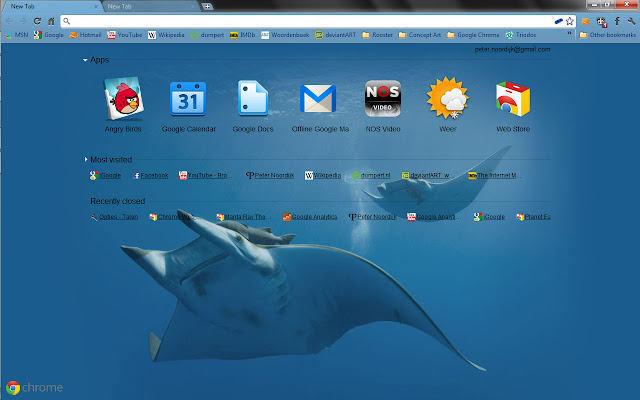The width and height of the screenshot is (640, 400).
Task: Launch the Offline Google Mail app
Action: coord(319,104)
